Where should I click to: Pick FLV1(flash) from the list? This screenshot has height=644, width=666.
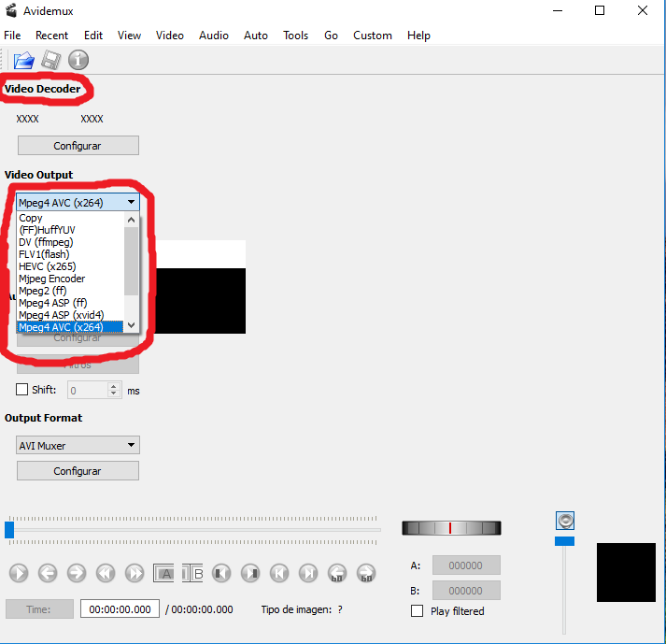tap(70, 254)
